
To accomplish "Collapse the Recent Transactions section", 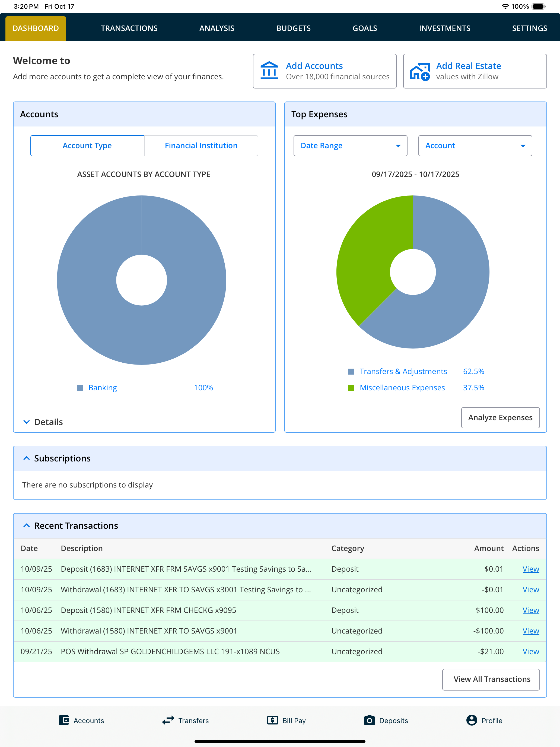I will [26, 526].
